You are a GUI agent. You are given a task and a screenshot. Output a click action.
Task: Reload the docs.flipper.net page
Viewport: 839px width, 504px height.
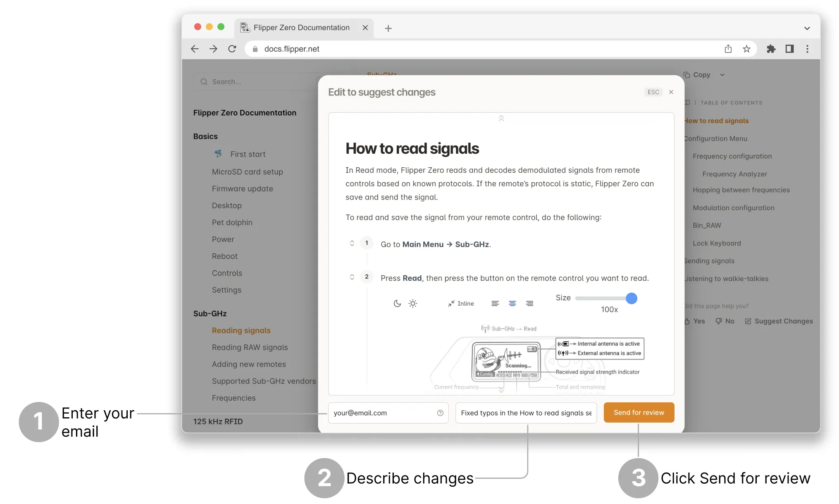(232, 49)
